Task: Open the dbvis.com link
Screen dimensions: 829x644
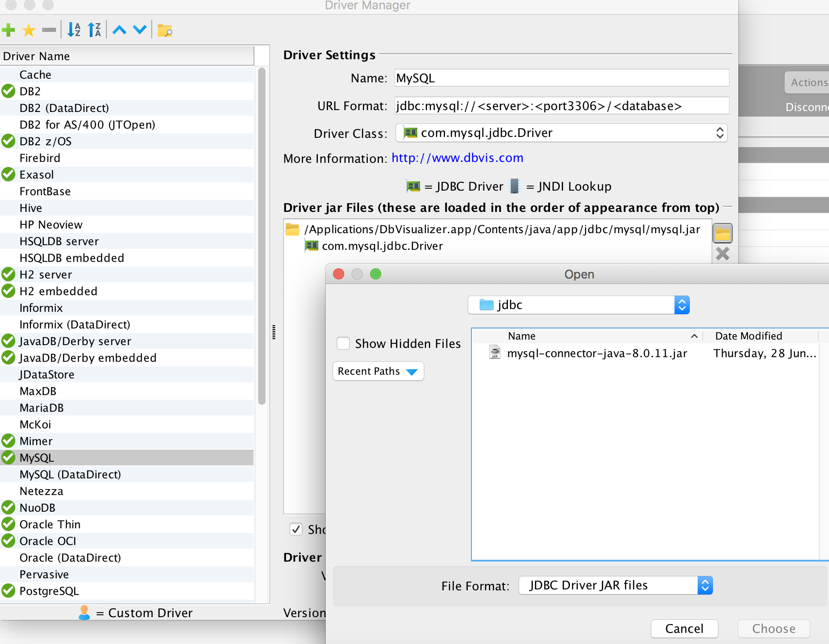Action: tap(457, 158)
